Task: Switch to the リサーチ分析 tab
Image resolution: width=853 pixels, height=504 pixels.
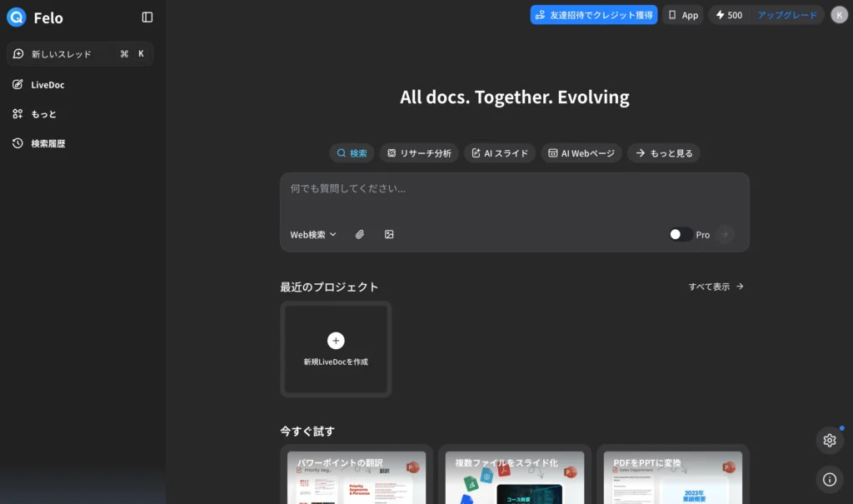Action: pos(419,152)
